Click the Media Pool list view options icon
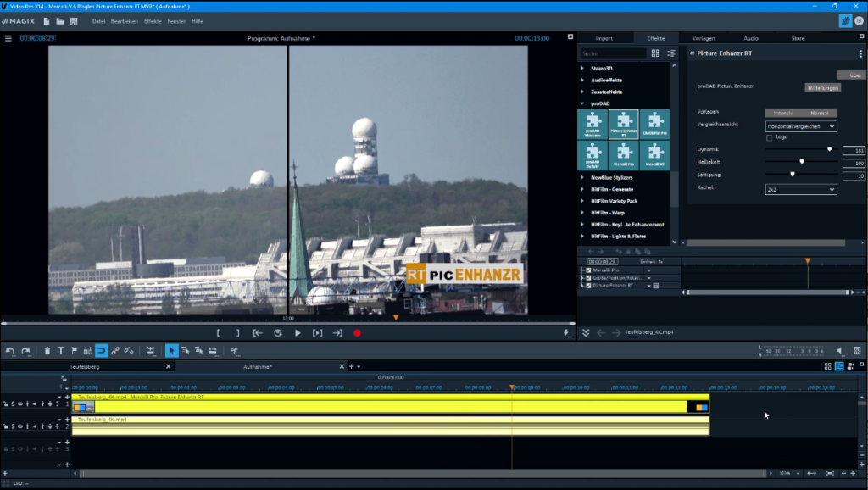This screenshot has width=868, height=490. tap(671, 53)
